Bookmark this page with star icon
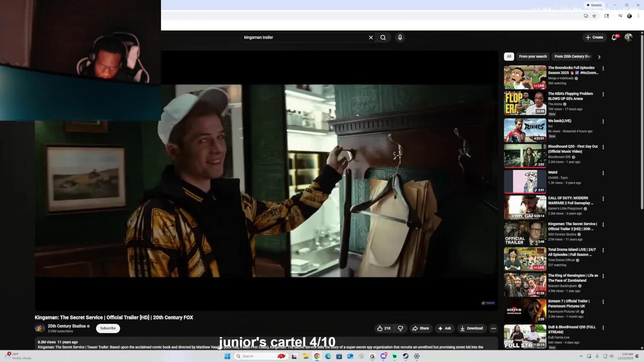644x362 pixels. pyautogui.click(x=594, y=16)
